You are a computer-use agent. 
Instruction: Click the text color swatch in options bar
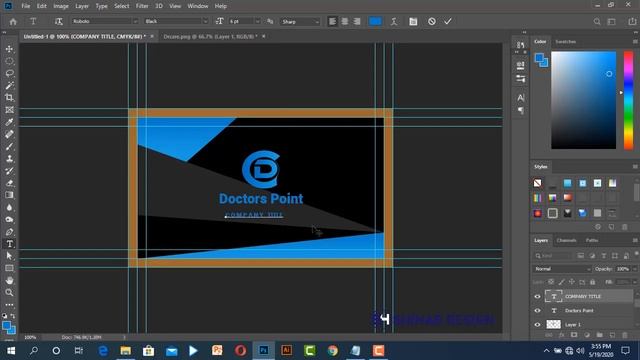point(375,22)
